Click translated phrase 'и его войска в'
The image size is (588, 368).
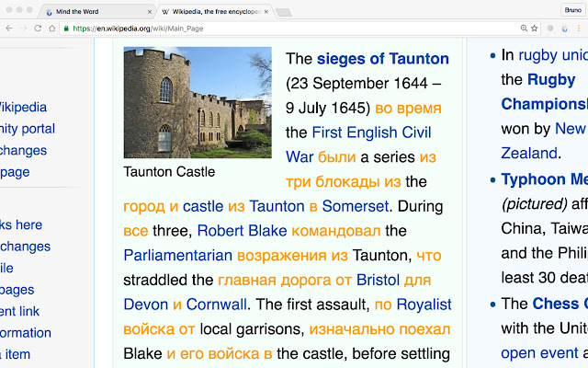coord(220,353)
